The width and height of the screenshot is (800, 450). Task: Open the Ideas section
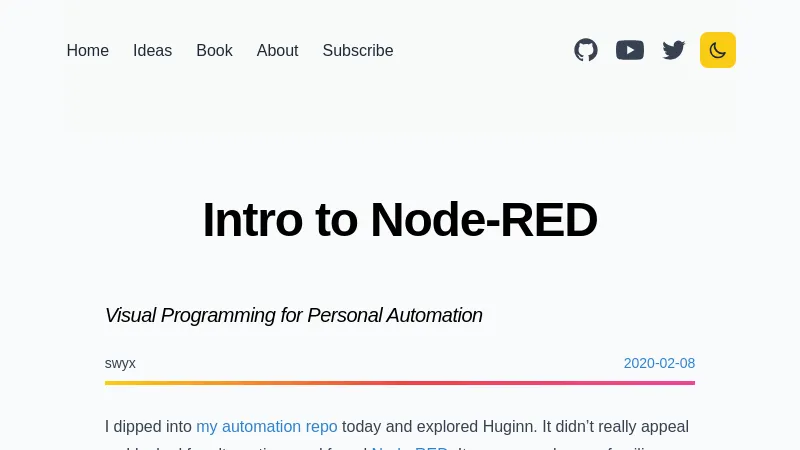tap(153, 51)
